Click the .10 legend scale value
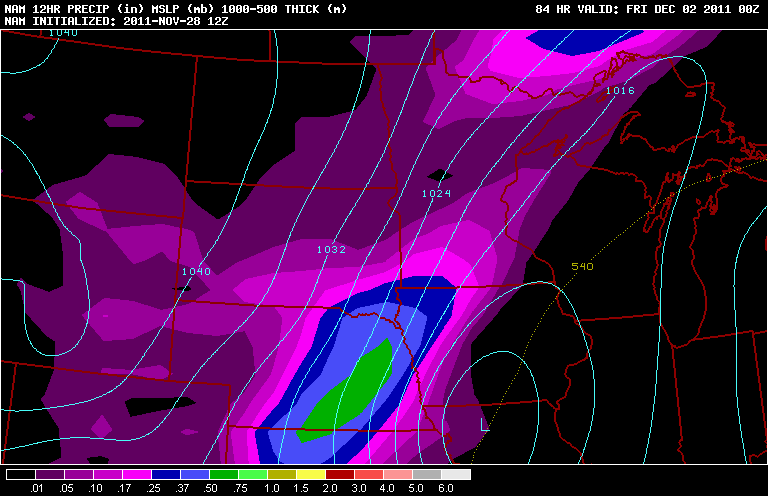Image resolution: width=768 pixels, height=496 pixels. (95, 488)
